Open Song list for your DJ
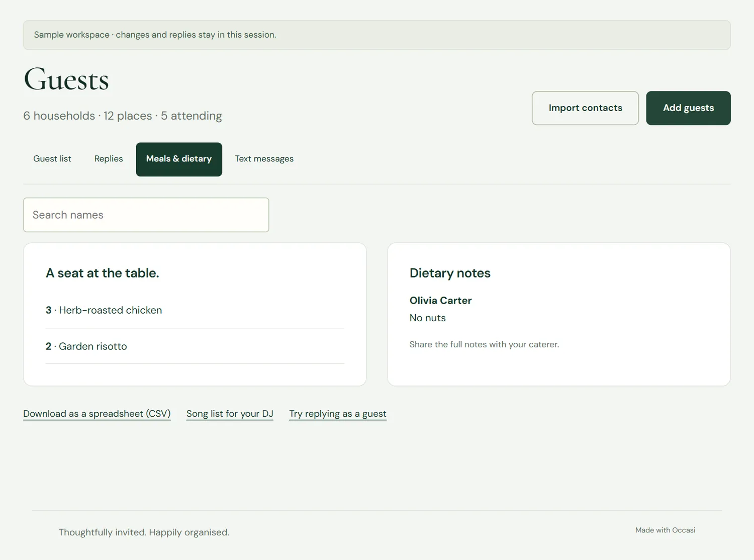 [x=230, y=414]
